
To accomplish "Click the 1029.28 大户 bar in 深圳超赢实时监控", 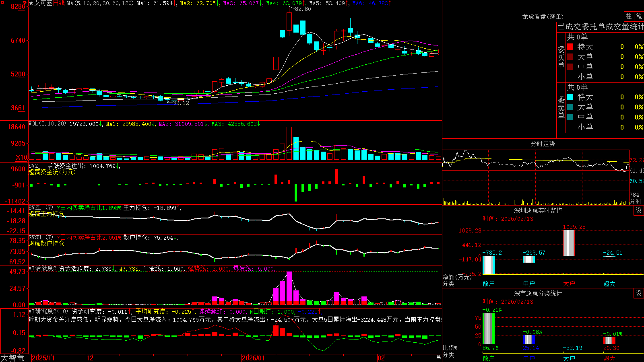I will point(569,243).
